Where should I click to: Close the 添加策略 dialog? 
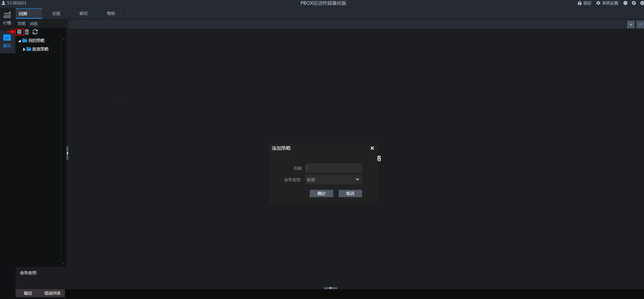pos(372,148)
